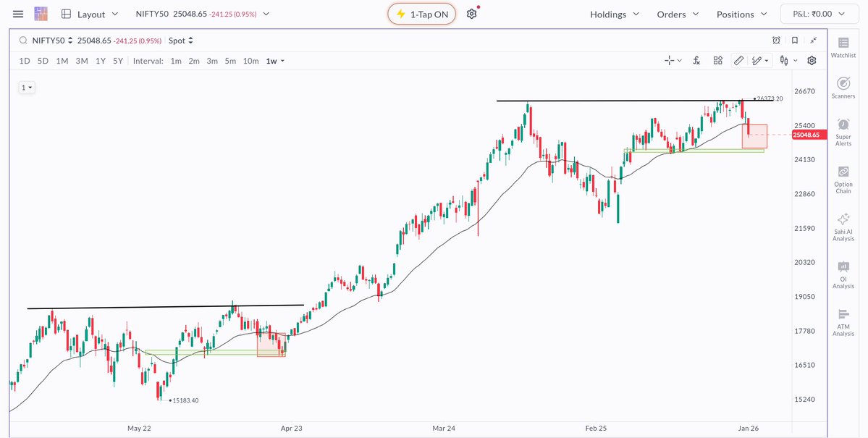Open the Watchlist panel

click(x=843, y=46)
